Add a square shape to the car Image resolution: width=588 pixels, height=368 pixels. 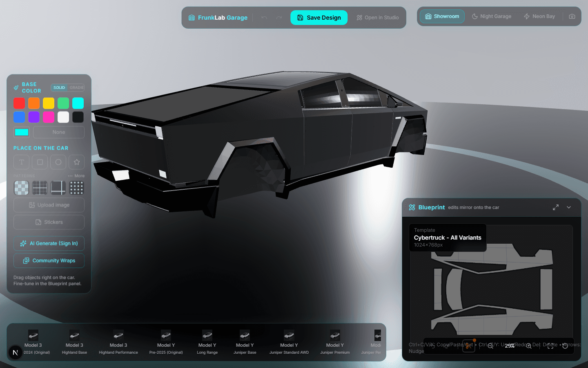(x=40, y=162)
